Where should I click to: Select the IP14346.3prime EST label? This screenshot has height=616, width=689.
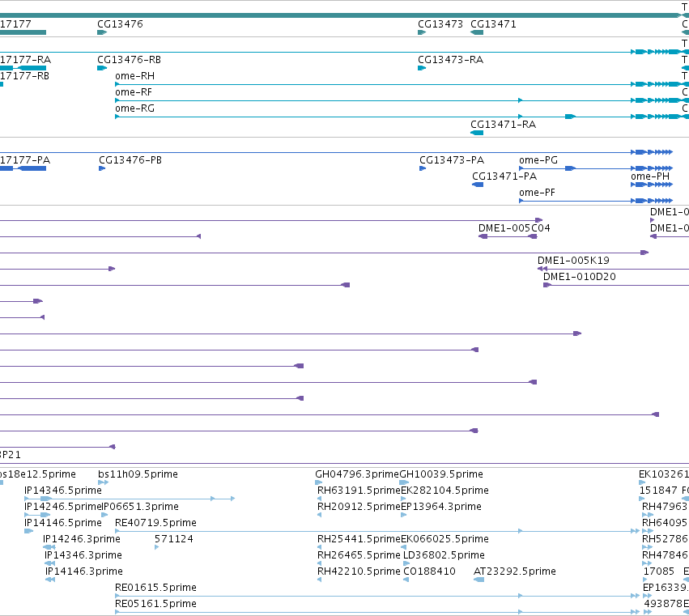(x=83, y=555)
